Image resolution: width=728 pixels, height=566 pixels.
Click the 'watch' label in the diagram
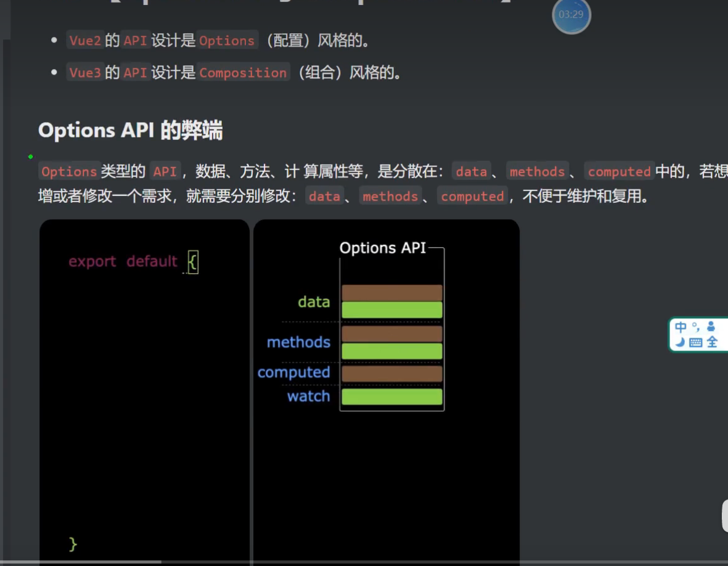click(x=308, y=396)
